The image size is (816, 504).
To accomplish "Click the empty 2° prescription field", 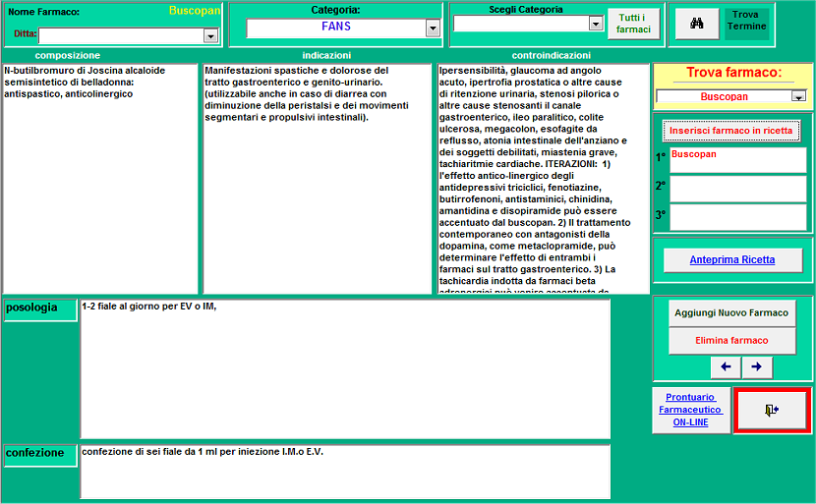I will (x=738, y=189).
